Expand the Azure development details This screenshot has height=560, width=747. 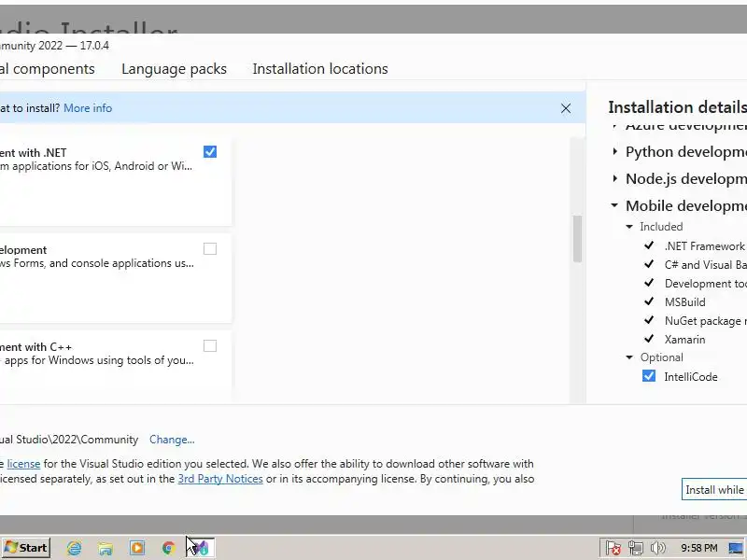coord(615,127)
